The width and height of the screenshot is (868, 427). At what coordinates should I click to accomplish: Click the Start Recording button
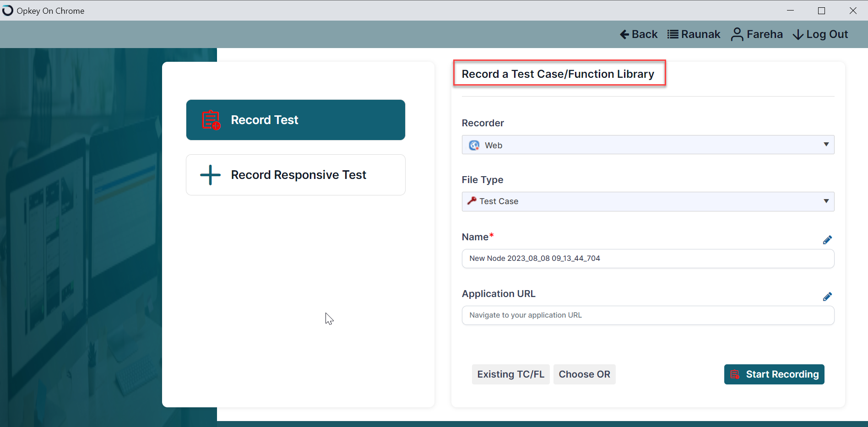click(x=774, y=374)
